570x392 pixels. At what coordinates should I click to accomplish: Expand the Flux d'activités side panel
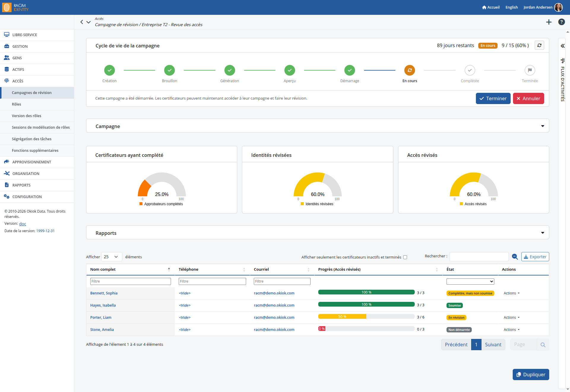[563, 46]
